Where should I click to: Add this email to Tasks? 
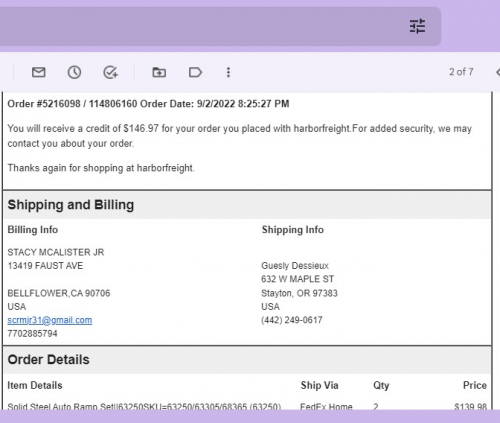110,72
